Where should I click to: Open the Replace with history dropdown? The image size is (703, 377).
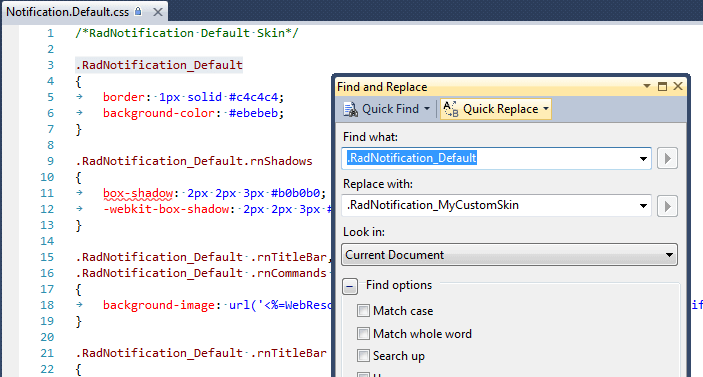pyautogui.click(x=643, y=206)
